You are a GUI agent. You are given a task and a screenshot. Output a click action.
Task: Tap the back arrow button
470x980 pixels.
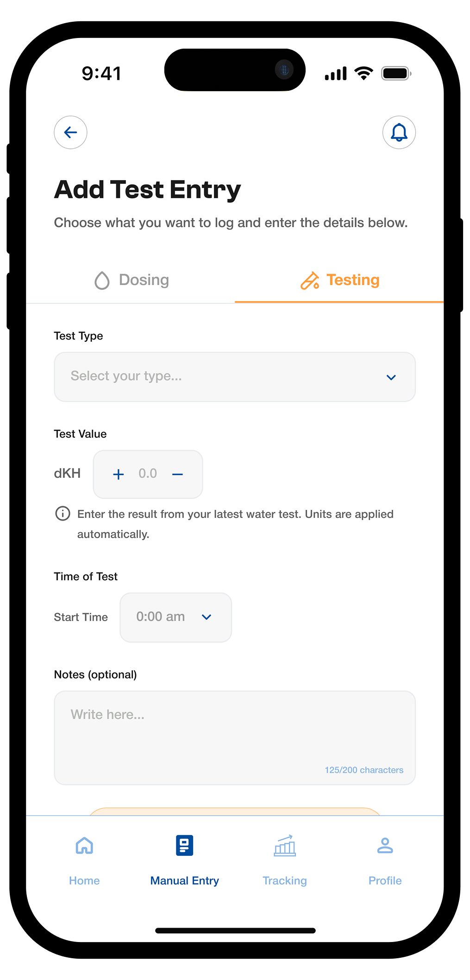point(70,132)
